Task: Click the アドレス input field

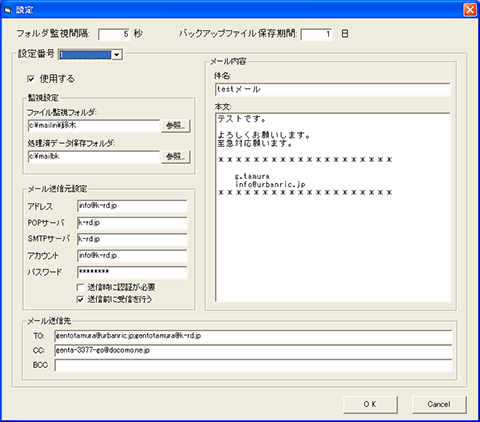Action: click(x=132, y=206)
